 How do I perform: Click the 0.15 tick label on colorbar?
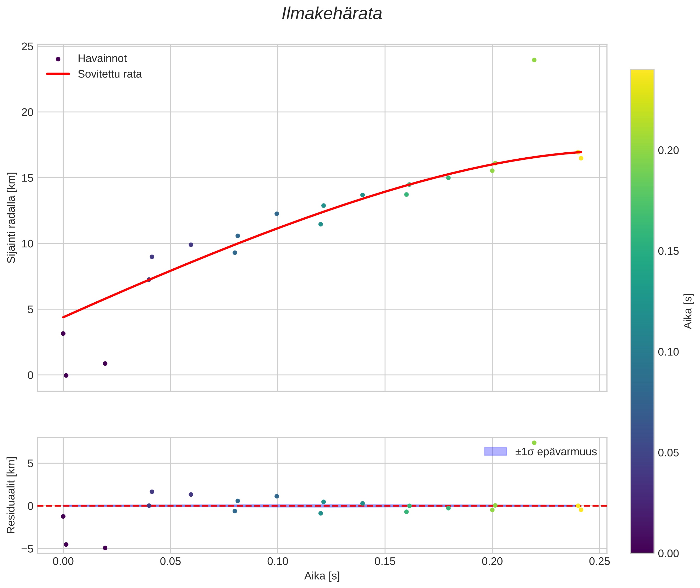pos(668,251)
